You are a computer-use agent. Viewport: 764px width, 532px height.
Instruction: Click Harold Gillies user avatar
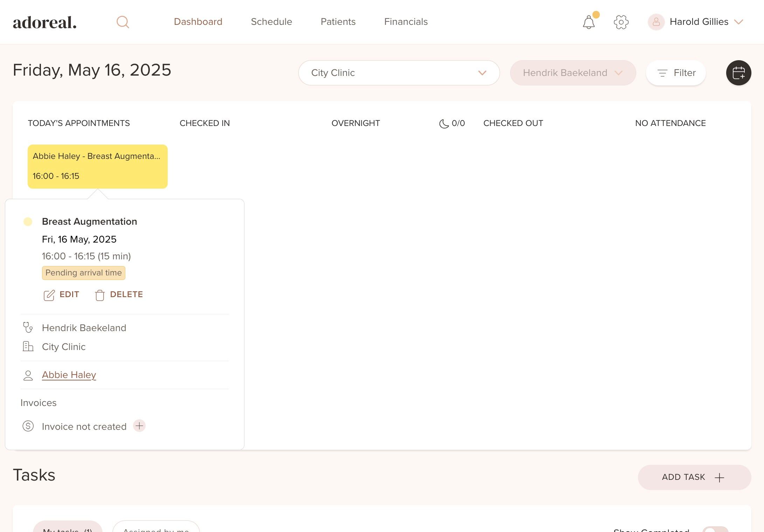click(656, 22)
